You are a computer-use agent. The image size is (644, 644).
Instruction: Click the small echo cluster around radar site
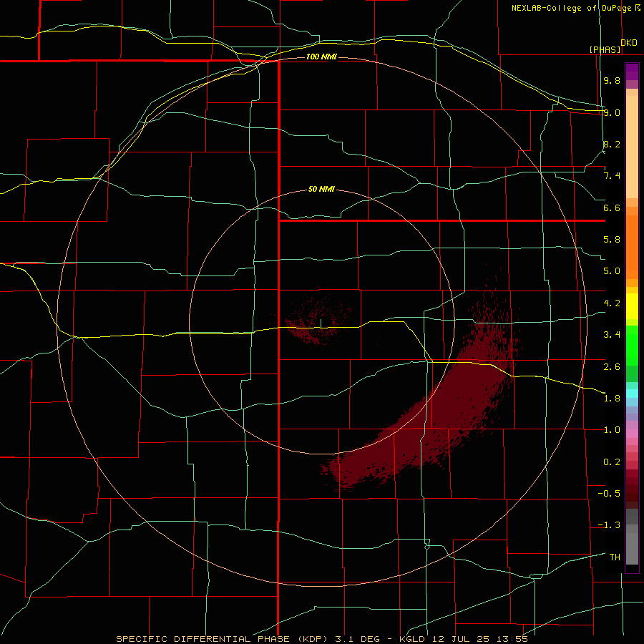318,320
